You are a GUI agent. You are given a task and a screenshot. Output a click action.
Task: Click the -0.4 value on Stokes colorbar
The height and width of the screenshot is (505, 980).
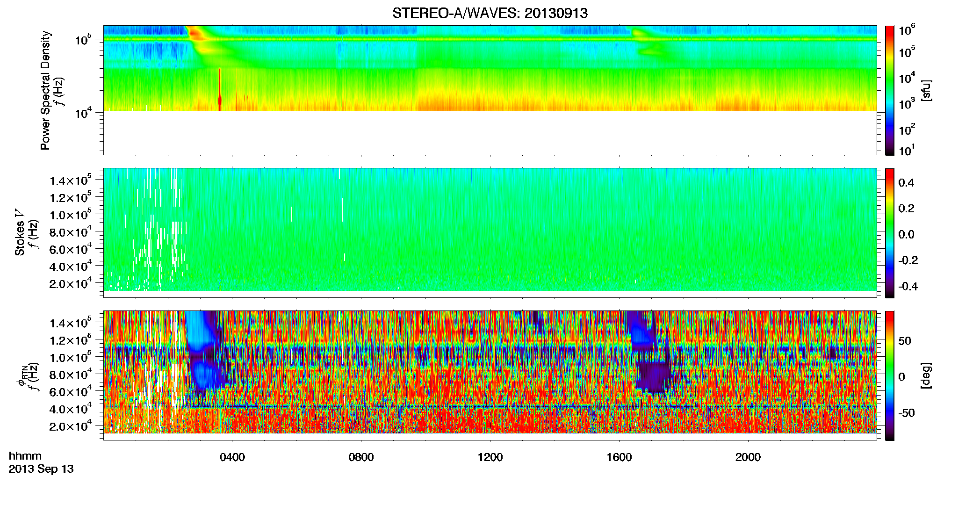pyautogui.click(x=908, y=287)
